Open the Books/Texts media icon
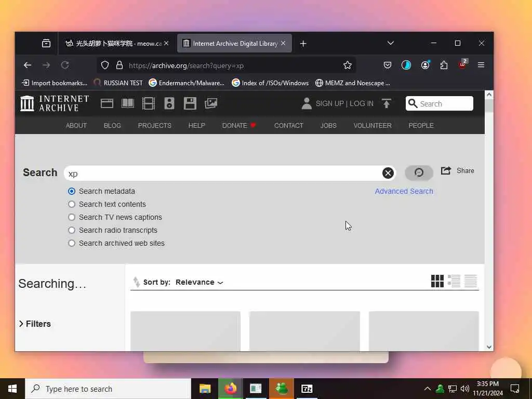Viewport: 532px width, 399px height. (x=128, y=103)
